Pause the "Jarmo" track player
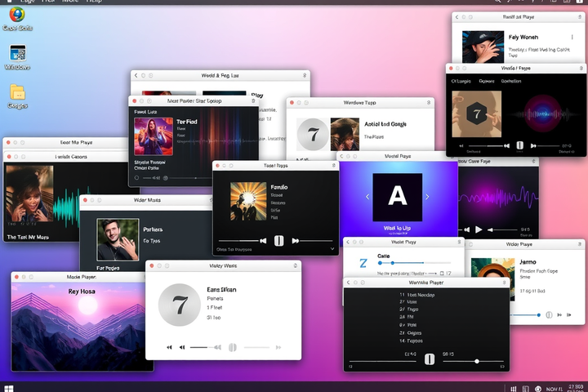The image size is (588, 392). (549, 314)
